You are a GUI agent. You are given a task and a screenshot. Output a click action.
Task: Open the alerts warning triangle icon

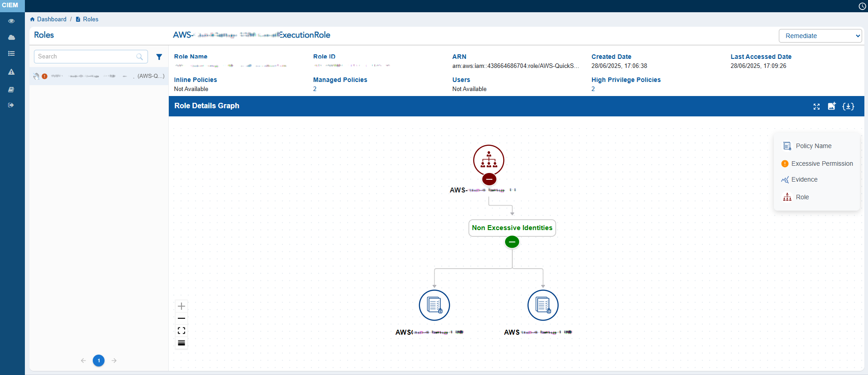click(11, 72)
